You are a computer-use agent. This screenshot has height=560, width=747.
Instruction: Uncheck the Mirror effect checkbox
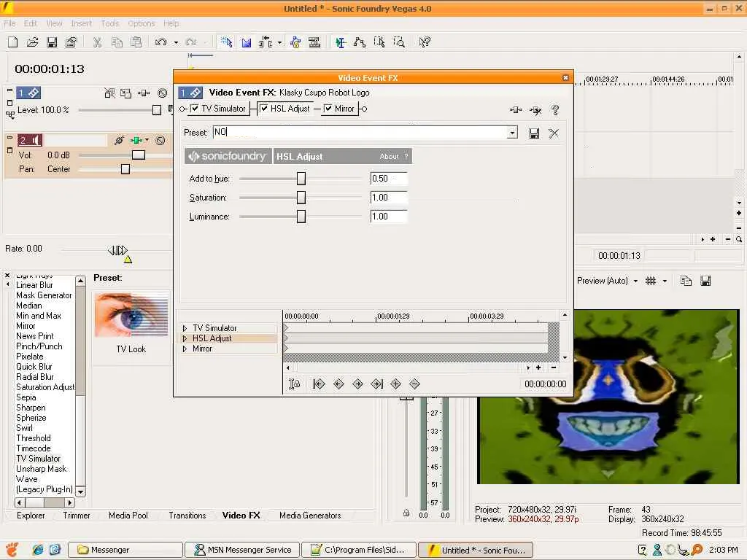click(328, 109)
